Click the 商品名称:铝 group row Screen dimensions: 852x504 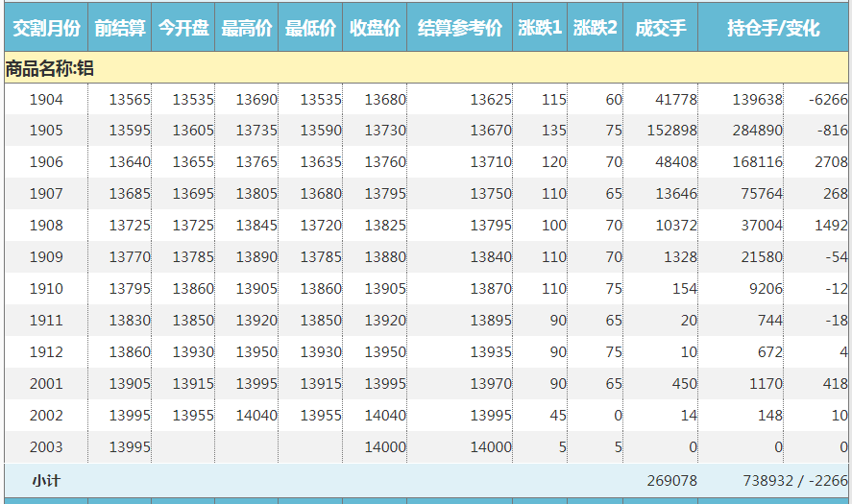coord(50,68)
